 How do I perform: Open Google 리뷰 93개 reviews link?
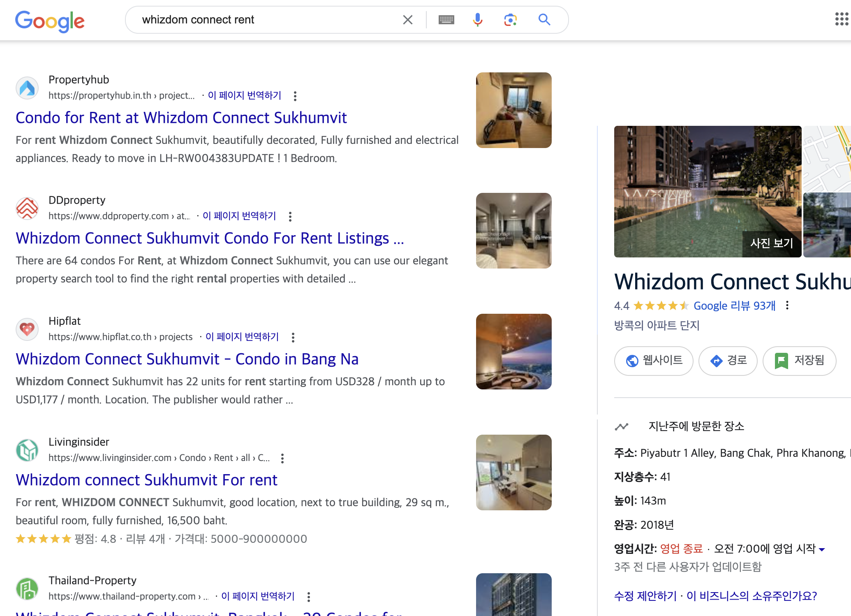734,306
